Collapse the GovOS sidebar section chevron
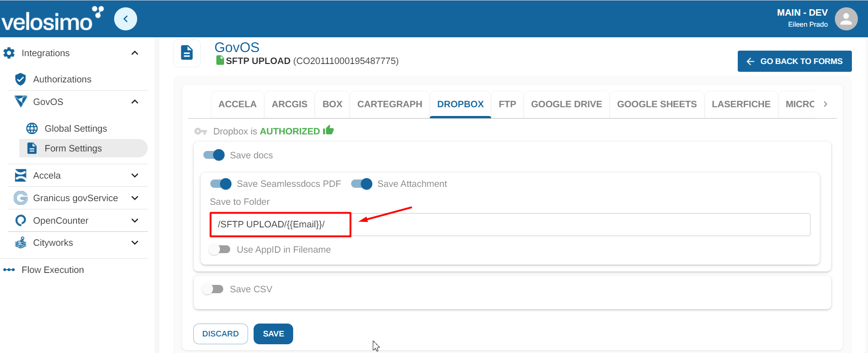 pos(135,102)
